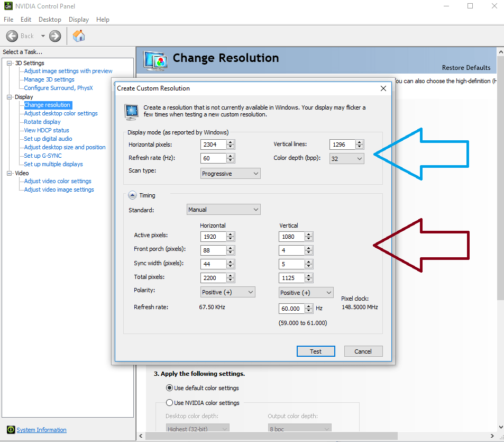Image resolution: width=504 pixels, height=442 pixels.
Task: Increase Horizontal pixels with up spinner
Action: [x=230, y=142]
